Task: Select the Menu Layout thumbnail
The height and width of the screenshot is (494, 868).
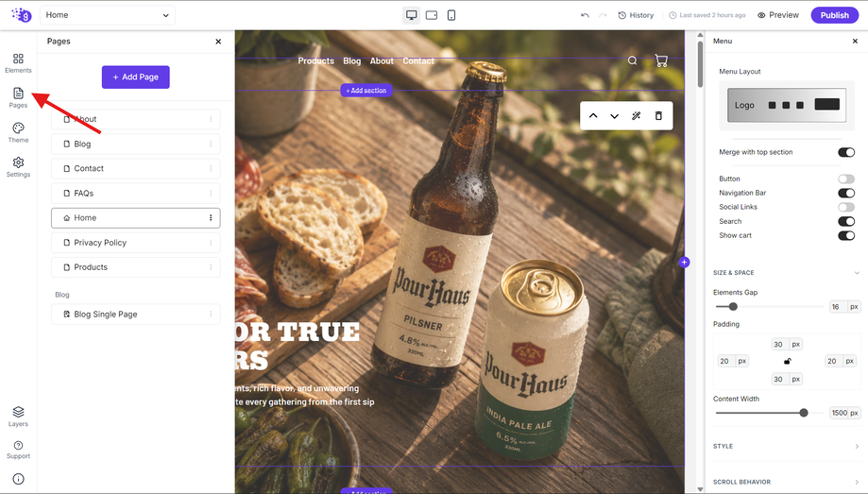Action: (787, 105)
